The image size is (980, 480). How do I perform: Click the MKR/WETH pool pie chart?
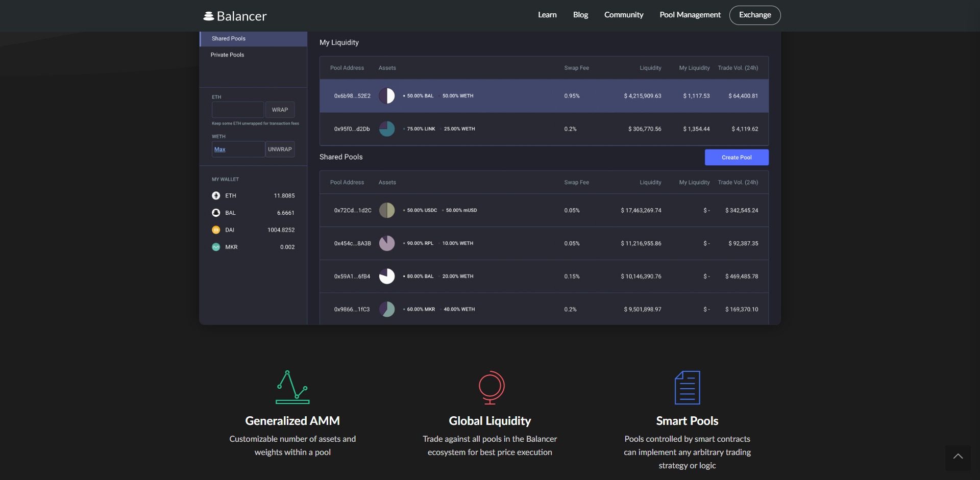[x=387, y=309]
